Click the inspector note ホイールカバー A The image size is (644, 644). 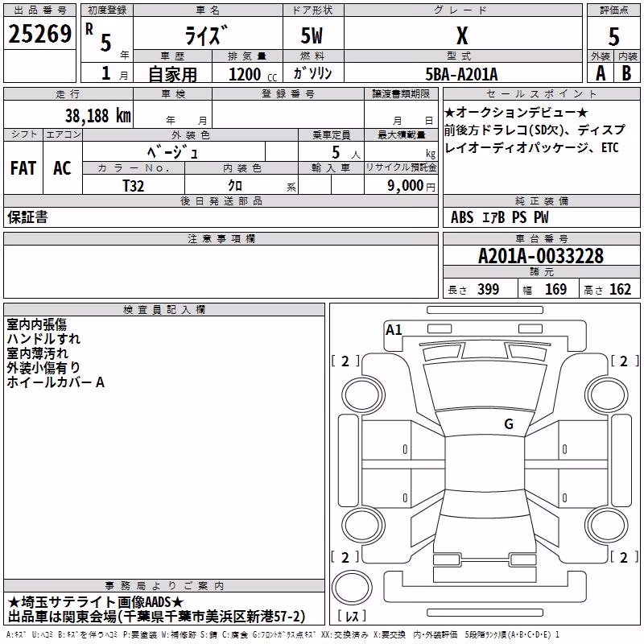(56, 382)
